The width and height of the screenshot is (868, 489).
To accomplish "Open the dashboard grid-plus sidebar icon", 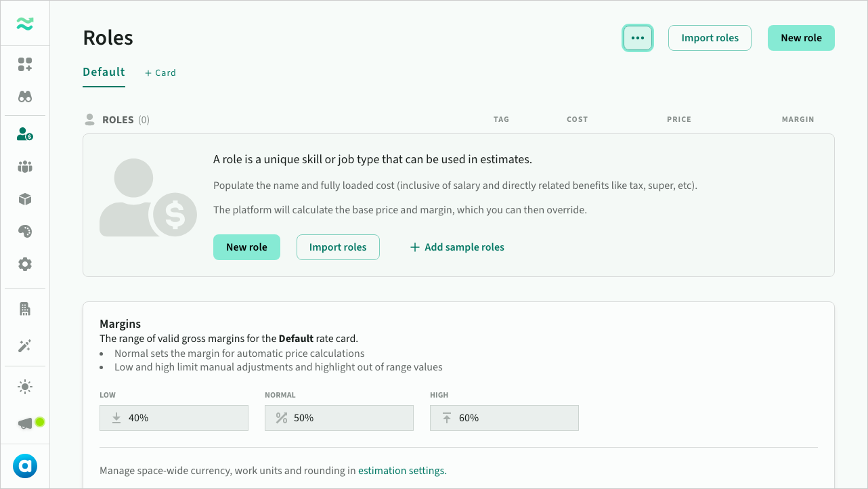I will (25, 64).
